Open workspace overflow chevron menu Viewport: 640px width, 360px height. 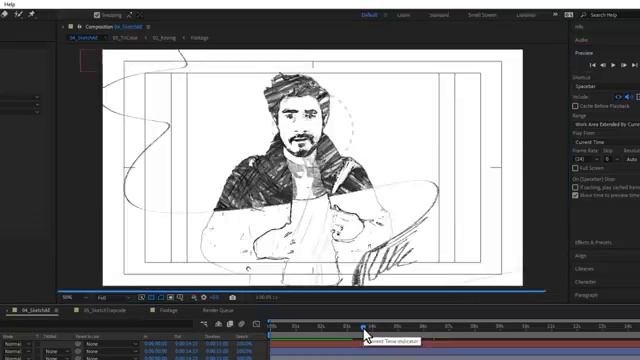tap(555, 15)
